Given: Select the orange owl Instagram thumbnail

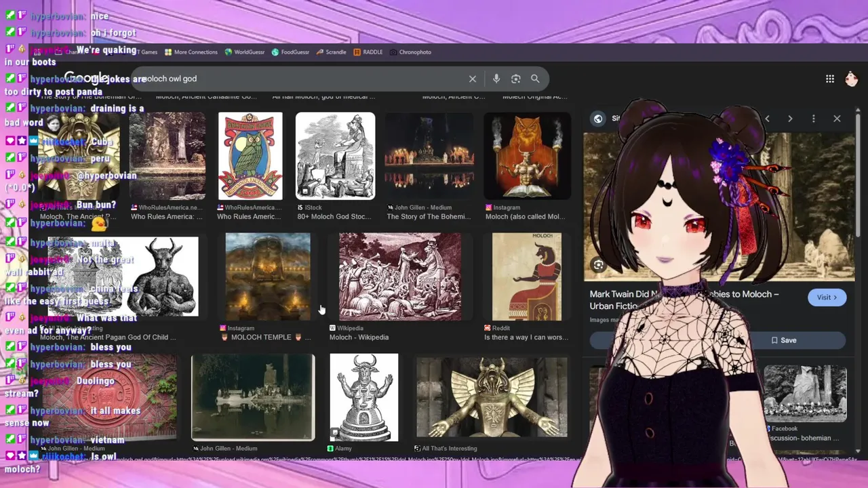Looking at the screenshot, I should click(527, 156).
